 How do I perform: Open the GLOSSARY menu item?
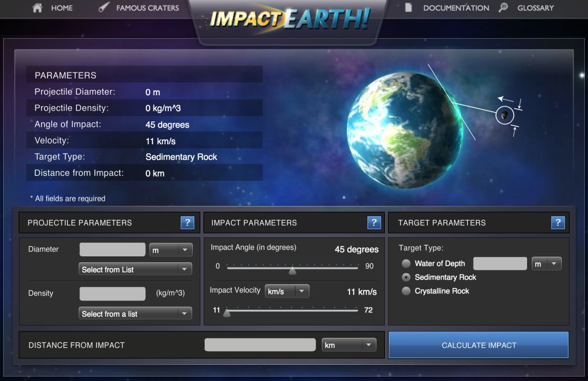(536, 8)
